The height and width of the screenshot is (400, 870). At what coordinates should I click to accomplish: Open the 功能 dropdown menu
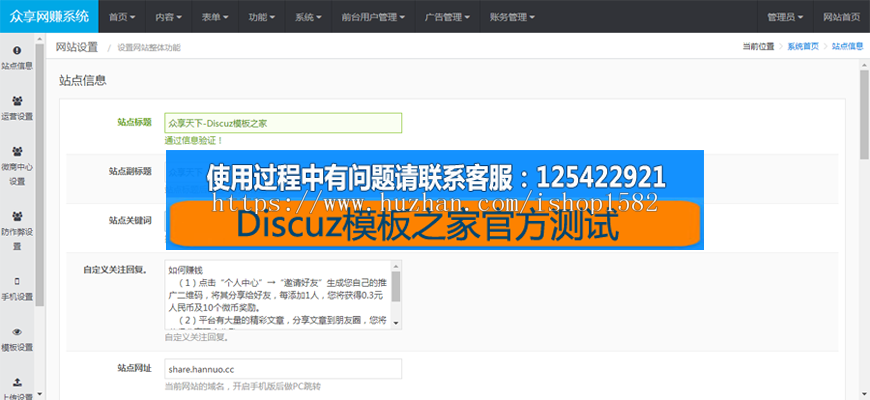tap(262, 17)
